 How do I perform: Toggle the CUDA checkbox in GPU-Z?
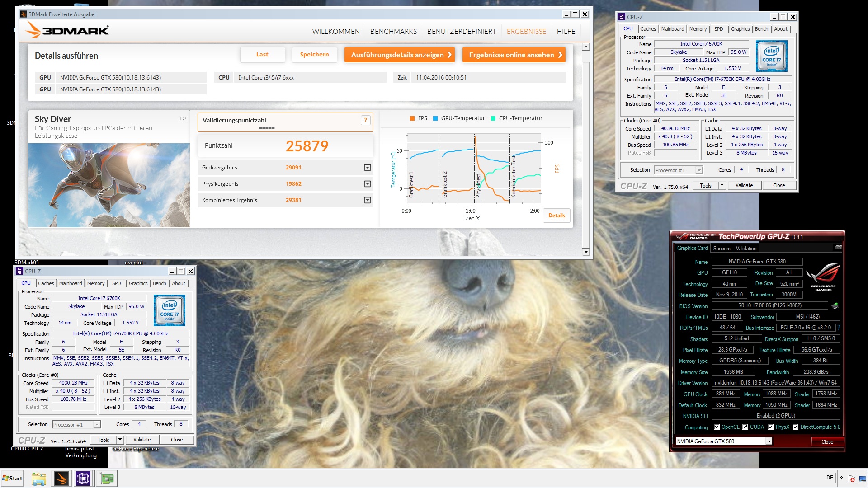click(745, 427)
